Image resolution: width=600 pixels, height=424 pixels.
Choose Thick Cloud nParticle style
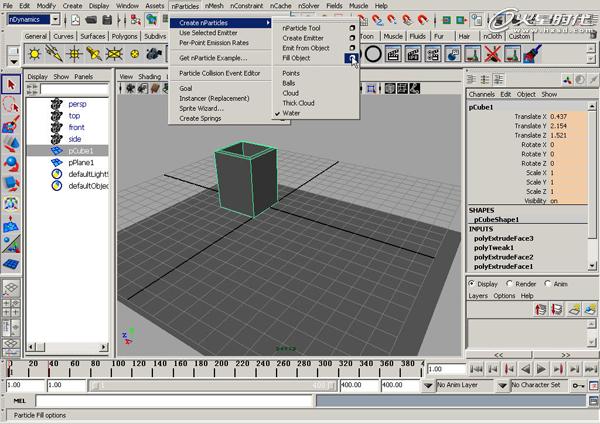298,103
